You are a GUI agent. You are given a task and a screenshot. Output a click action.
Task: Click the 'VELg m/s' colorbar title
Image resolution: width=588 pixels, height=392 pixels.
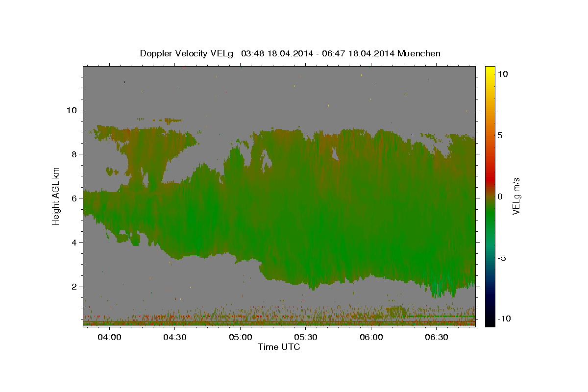(516, 196)
